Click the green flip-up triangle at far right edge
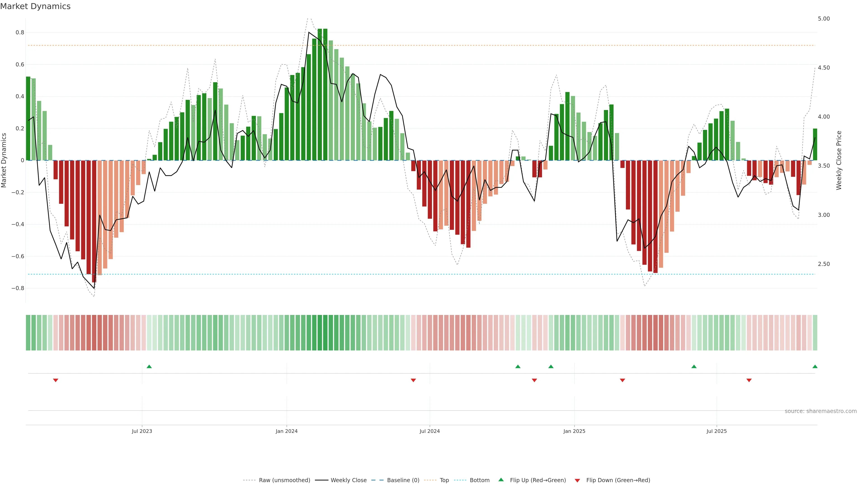The height and width of the screenshot is (488, 868). coord(815,366)
